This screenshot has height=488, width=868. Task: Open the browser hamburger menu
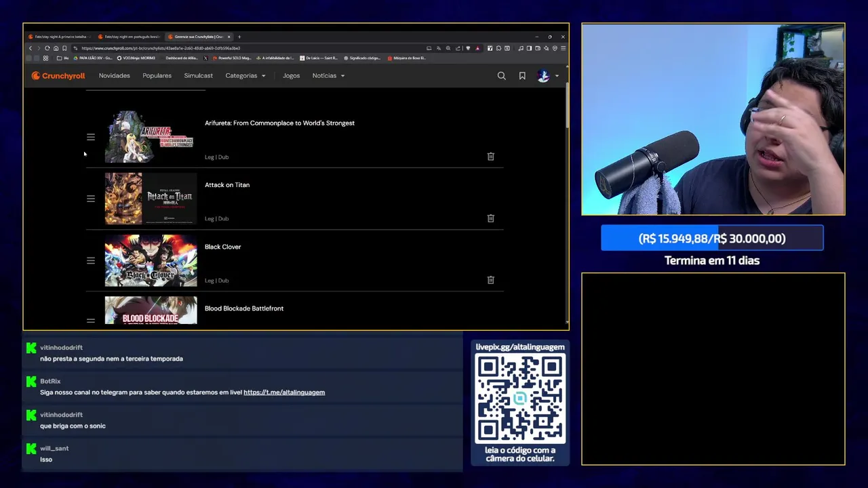pos(563,48)
